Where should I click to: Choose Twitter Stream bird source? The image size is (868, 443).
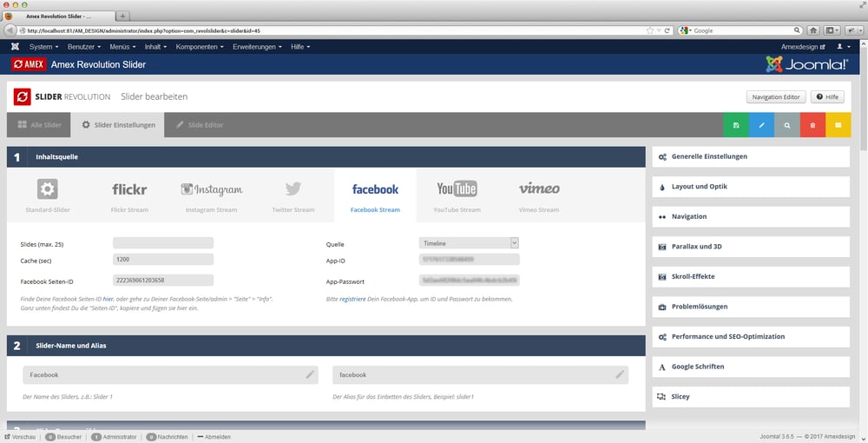[293, 195]
